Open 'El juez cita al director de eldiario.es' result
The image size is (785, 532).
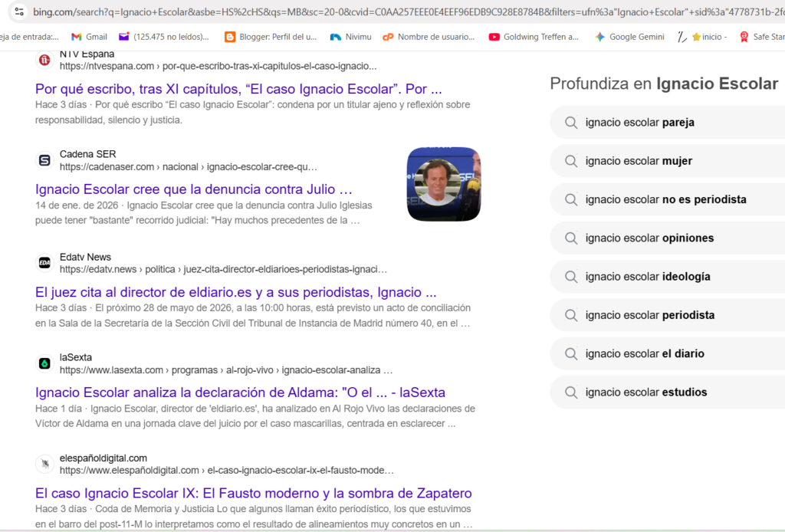pyautogui.click(x=236, y=292)
